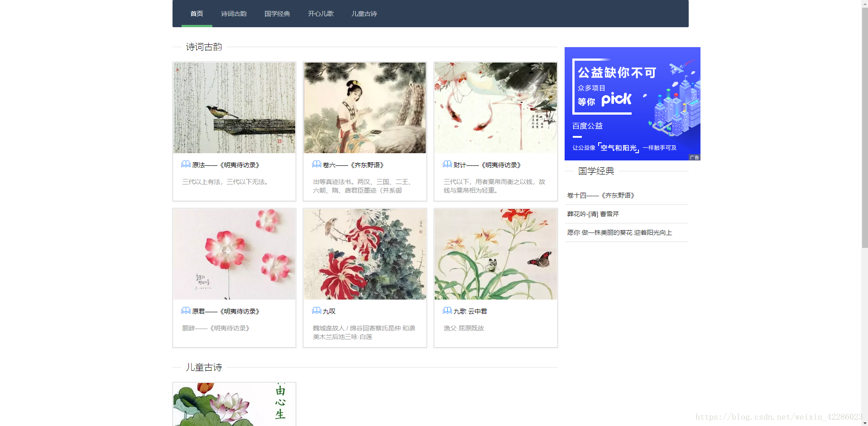Click book icon beside 原君——《明夷待访录》
868x426 pixels.
point(186,310)
